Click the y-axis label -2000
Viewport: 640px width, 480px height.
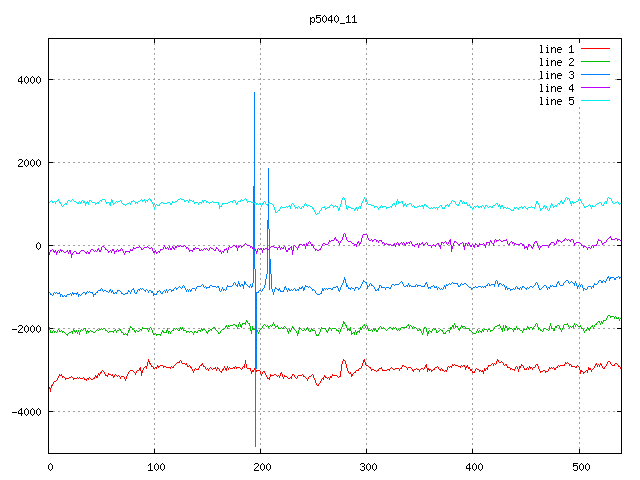pos(27,329)
